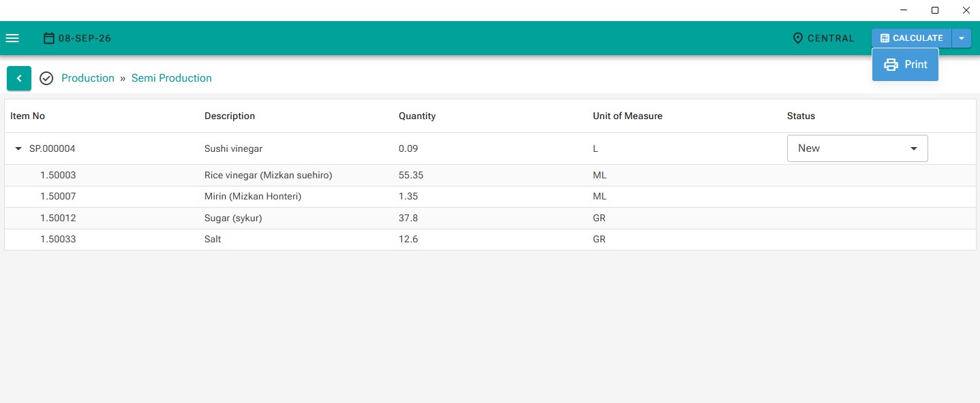The height and width of the screenshot is (403, 980).
Task: Click the Status column header
Action: (801, 116)
